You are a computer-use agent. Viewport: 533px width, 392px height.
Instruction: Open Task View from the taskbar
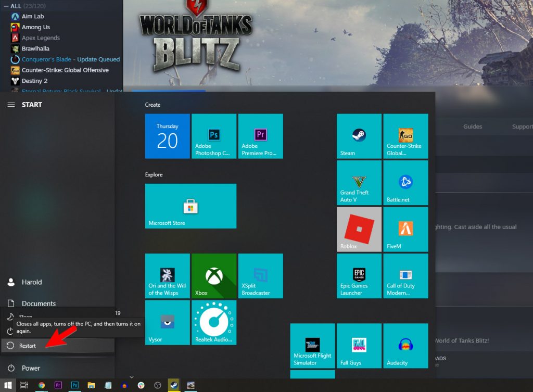(24, 385)
